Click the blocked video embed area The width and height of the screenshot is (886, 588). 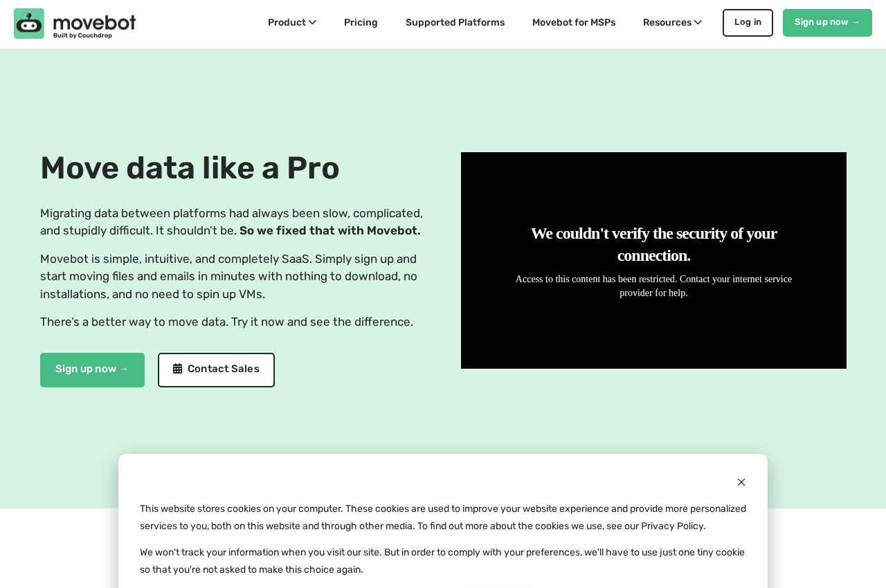point(653,260)
